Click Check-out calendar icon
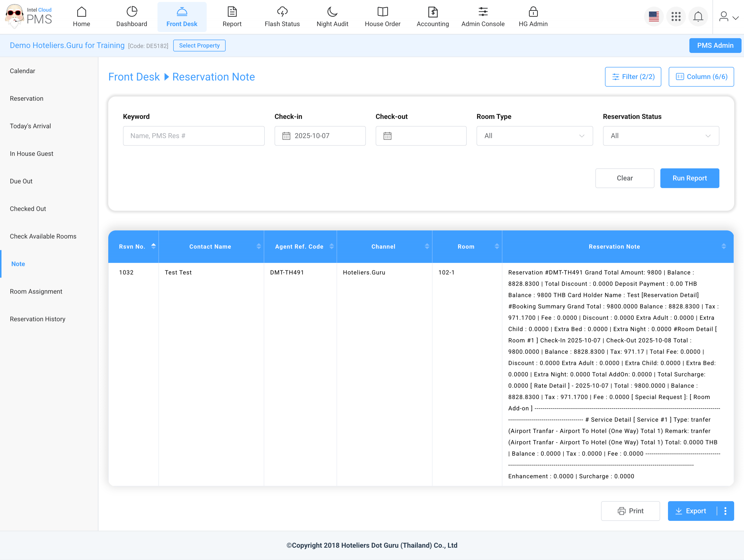 pyautogui.click(x=387, y=136)
